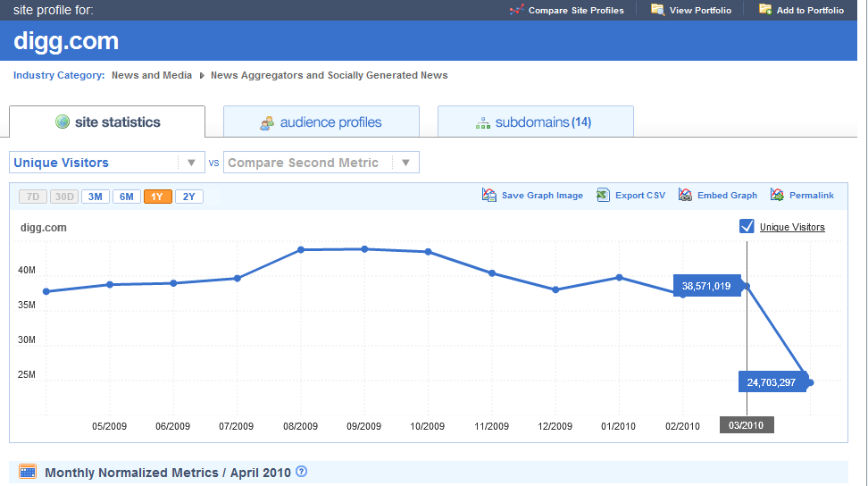This screenshot has height=486, width=868.
Task: Click the 08/2009 data point on graph
Action: pos(301,249)
